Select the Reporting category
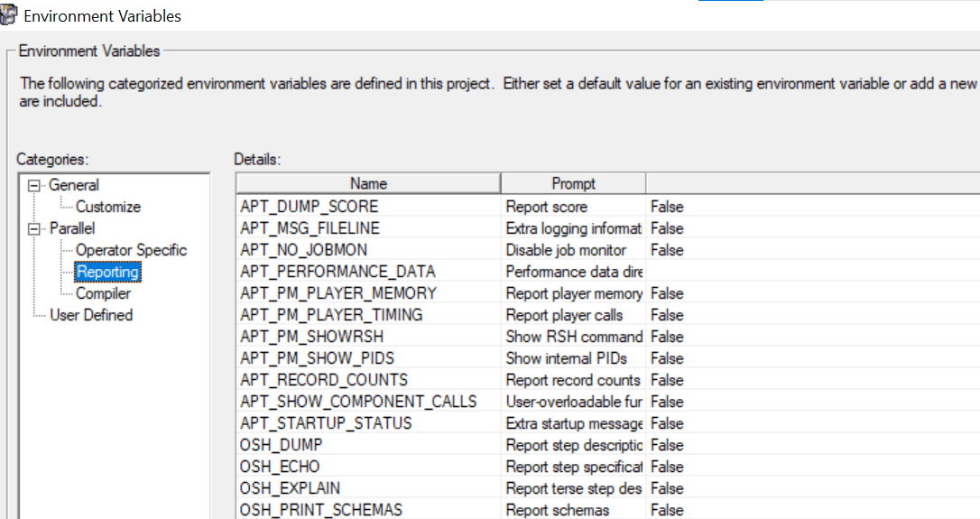The image size is (980, 519). click(x=107, y=272)
